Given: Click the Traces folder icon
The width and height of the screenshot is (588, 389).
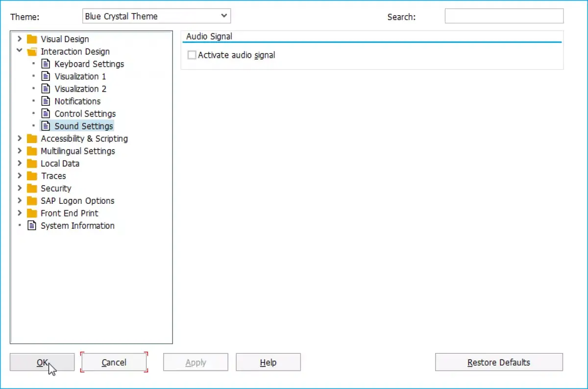Looking at the screenshot, I should point(32,176).
